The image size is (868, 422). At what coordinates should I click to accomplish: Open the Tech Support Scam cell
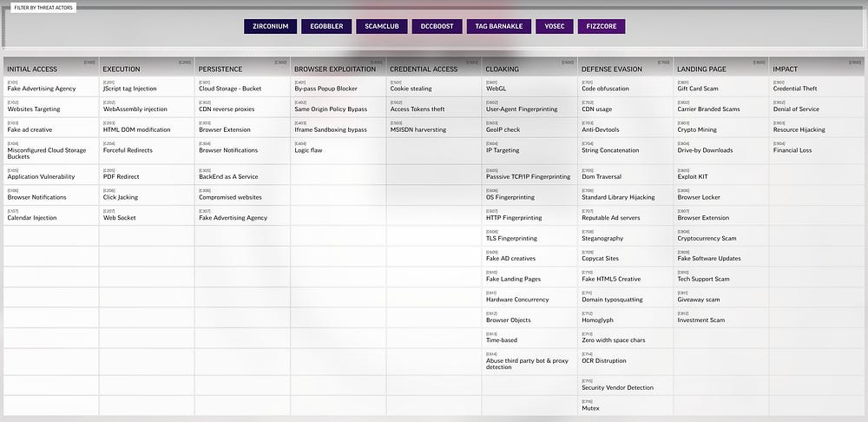click(721, 277)
